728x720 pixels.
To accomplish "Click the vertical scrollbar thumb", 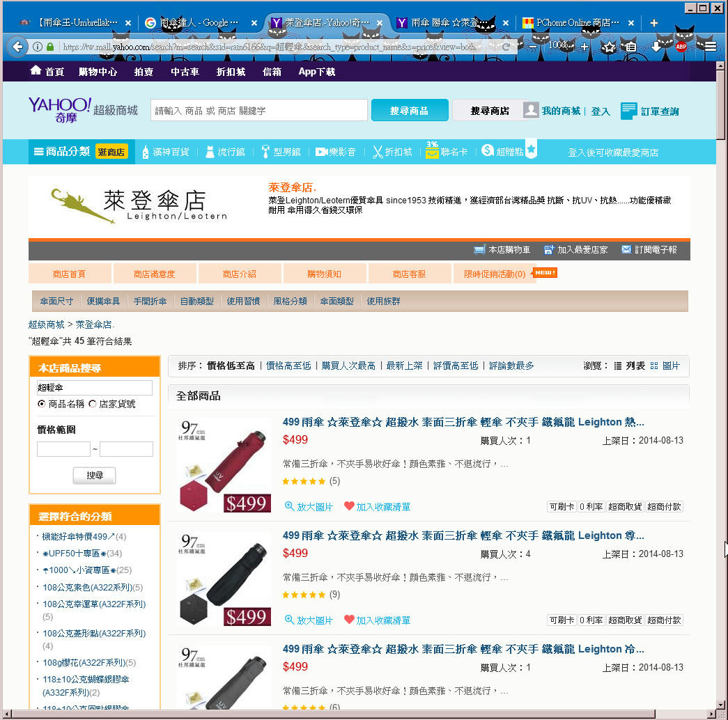I will click(x=720, y=104).
